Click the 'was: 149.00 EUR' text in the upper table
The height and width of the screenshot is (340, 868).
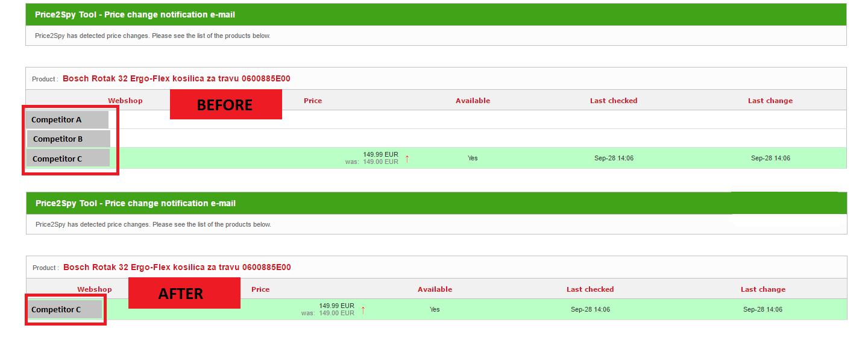(x=371, y=162)
